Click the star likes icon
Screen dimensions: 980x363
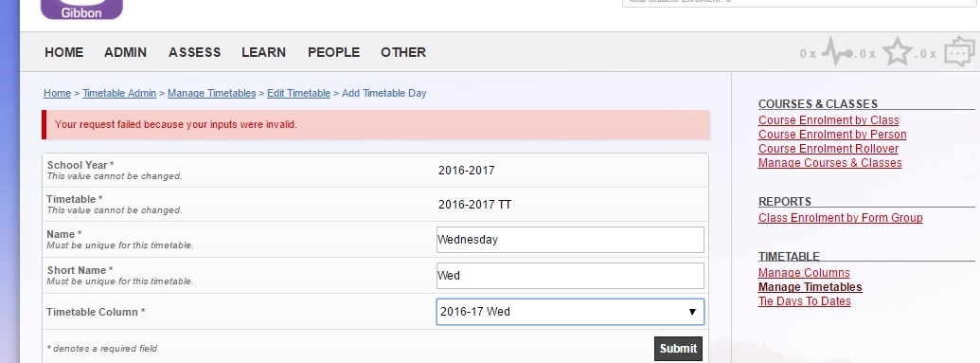898,51
